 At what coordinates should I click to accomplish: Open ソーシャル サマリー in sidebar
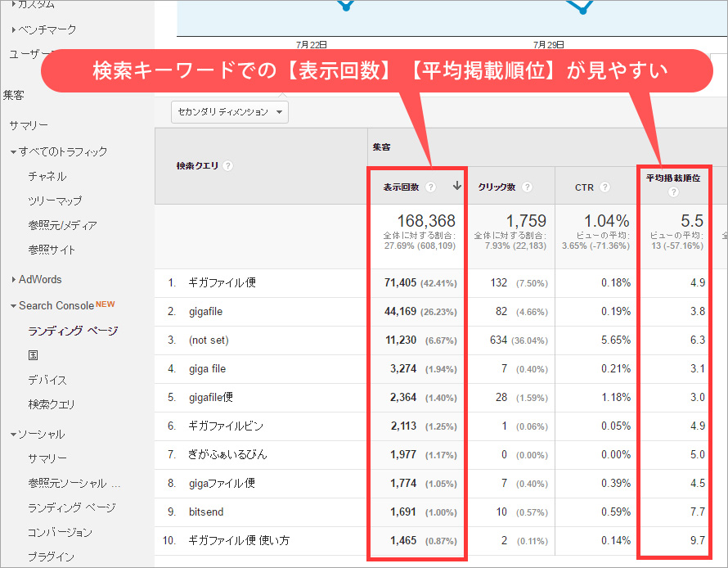pos(47,458)
